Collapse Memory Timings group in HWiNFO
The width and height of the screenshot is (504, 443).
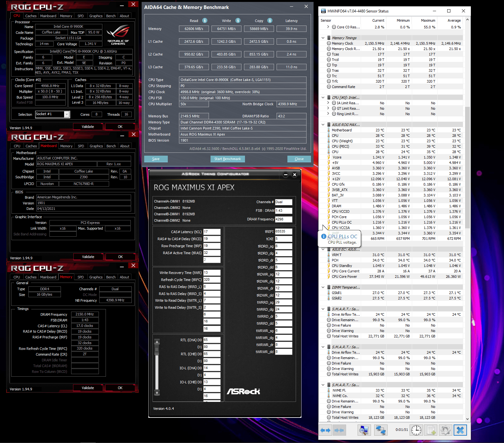(x=323, y=38)
